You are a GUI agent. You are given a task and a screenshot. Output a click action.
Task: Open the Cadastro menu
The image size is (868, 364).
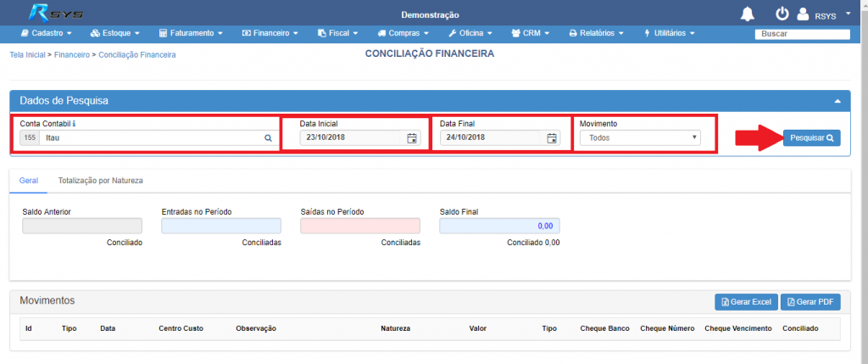pyautogui.click(x=46, y=33)
